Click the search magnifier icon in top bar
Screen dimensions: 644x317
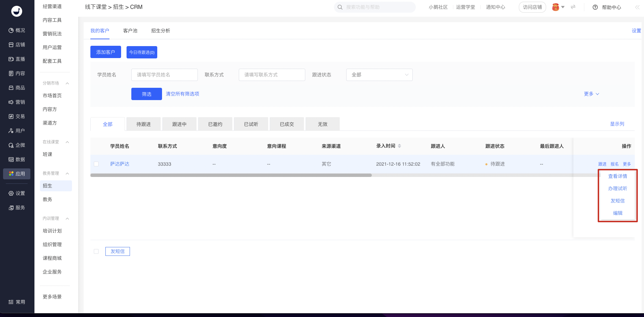(340, 7)
